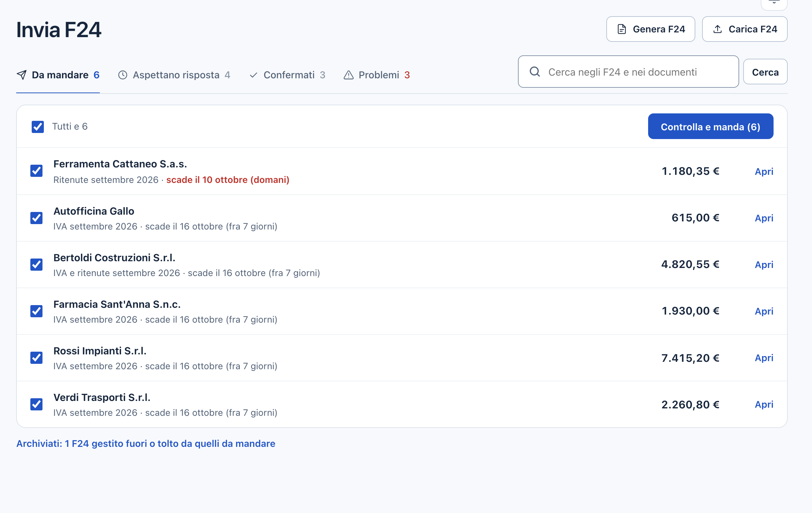Click the amount 1.930,00 €
The height and width of the screenshot is (513, 812).
[690, 311]
